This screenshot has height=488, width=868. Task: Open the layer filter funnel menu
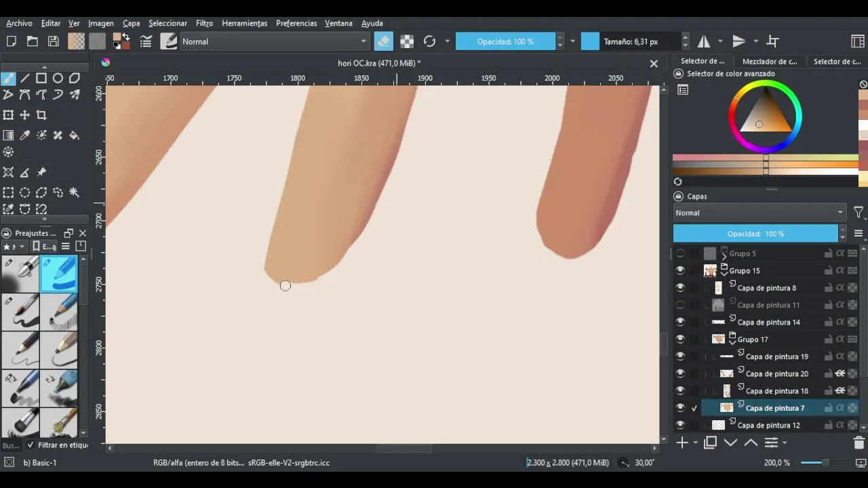(859, 213)
